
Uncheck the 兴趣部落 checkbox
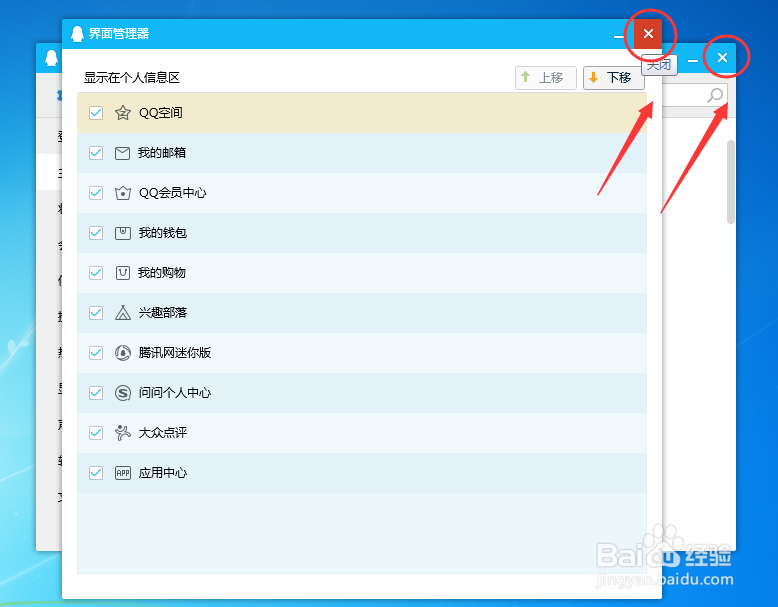(x=96, y=313)
